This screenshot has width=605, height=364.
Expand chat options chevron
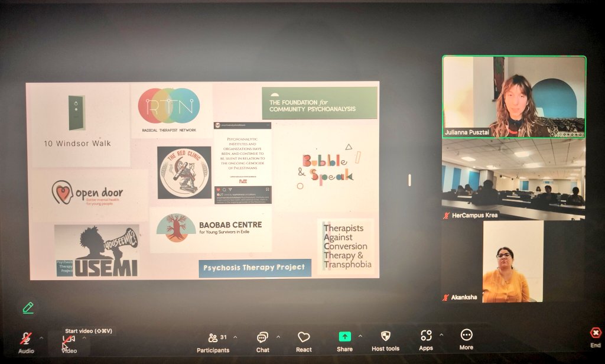[278, 337]
